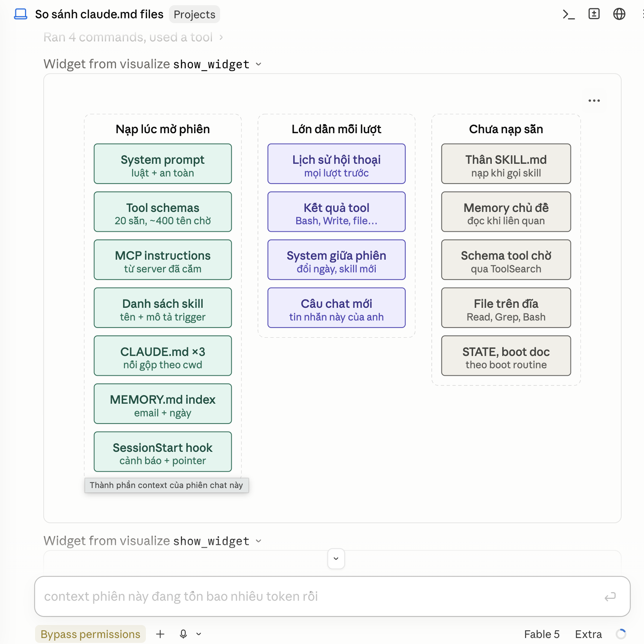Expand the 'Ran 4 commands, used a tool' row
The image size is (644, 644).
pyautogui.click(x=133, y=37)
